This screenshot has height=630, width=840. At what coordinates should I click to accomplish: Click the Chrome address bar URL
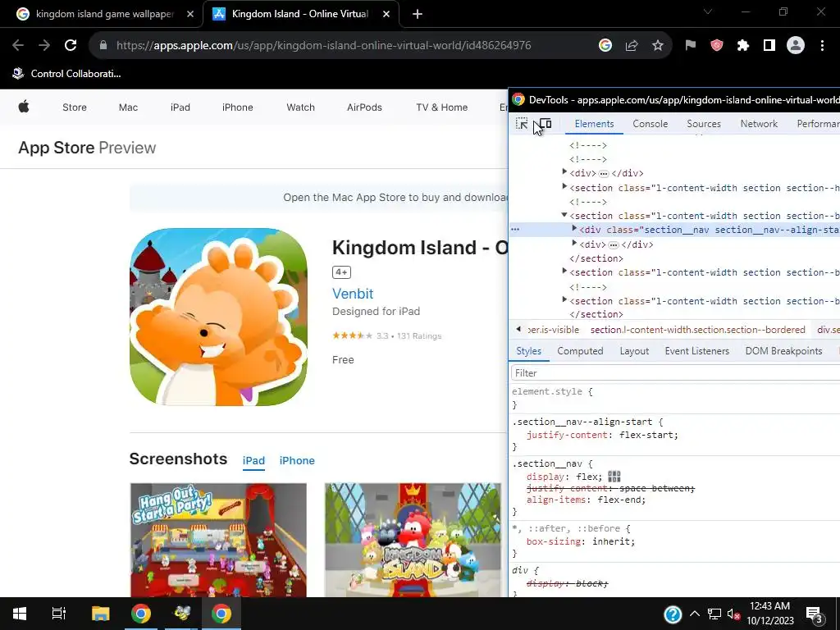click(323, 46)
